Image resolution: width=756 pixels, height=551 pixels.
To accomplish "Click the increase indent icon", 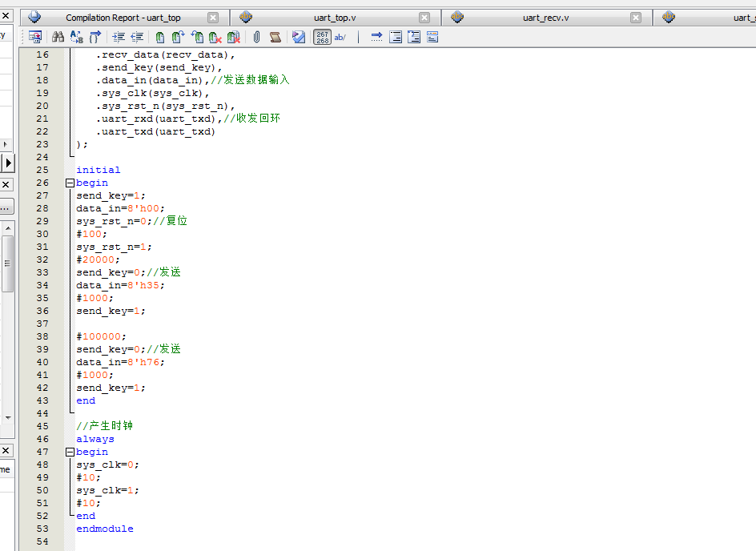I will 119,37.
